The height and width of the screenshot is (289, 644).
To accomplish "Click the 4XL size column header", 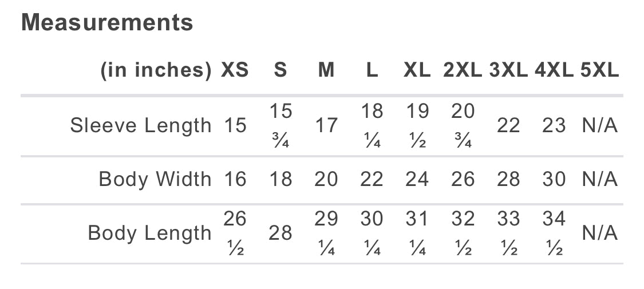I will (x=554, y=70).
